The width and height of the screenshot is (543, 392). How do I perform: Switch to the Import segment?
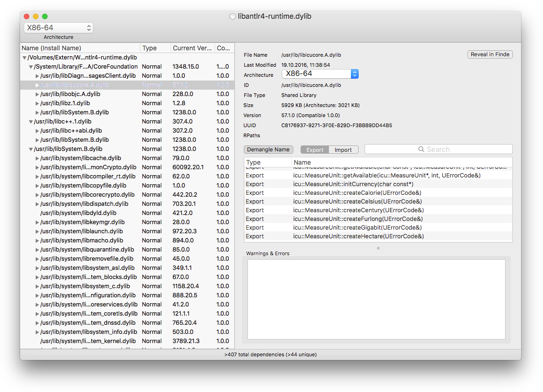pos(343,150)
